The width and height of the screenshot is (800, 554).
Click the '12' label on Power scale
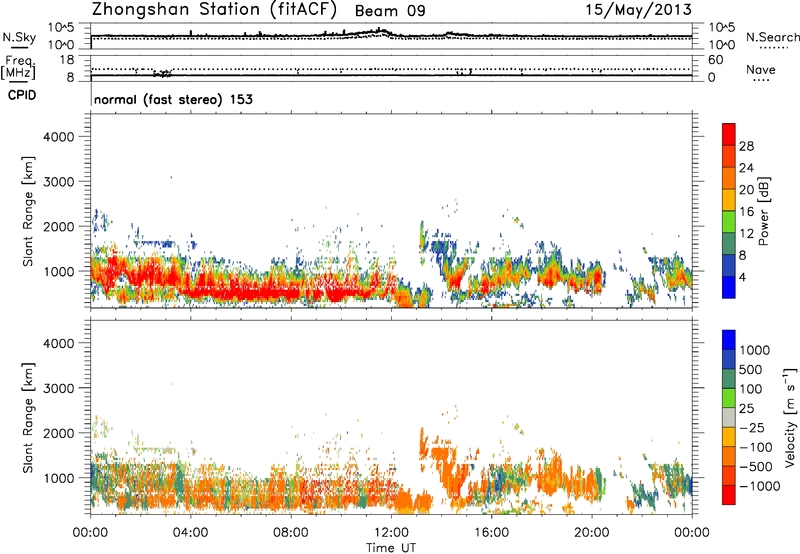click(x=746, y=234)
